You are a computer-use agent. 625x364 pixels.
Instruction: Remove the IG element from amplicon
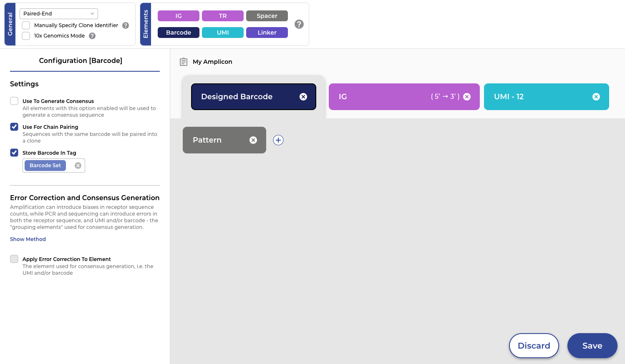467,97
